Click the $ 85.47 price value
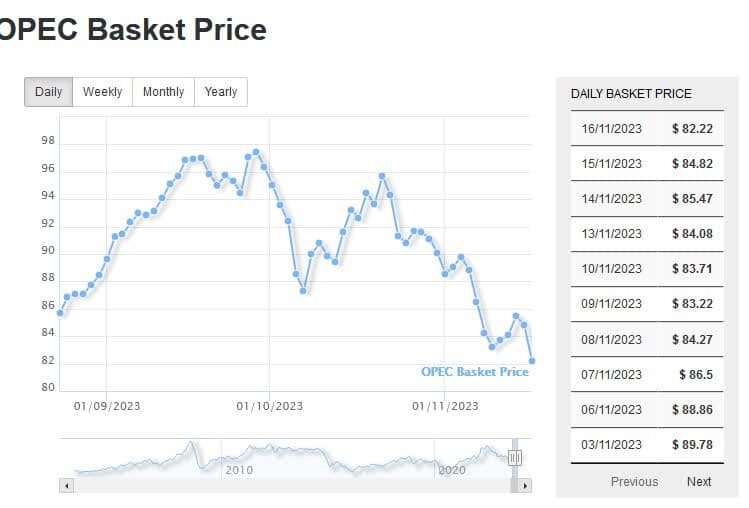The height and width of the screenshot is (508, 749). pos(692,199)
